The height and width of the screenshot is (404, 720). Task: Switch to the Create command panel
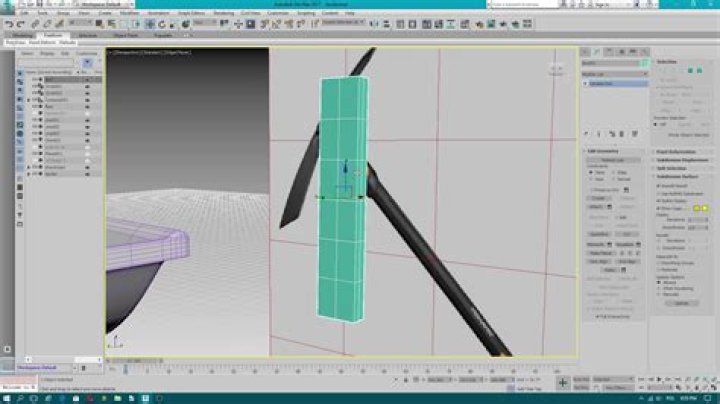pos(585,52)
